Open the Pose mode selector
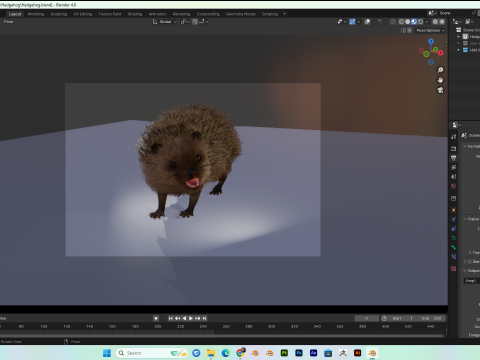This screenshot has width=480, height=360. (8, 22)
